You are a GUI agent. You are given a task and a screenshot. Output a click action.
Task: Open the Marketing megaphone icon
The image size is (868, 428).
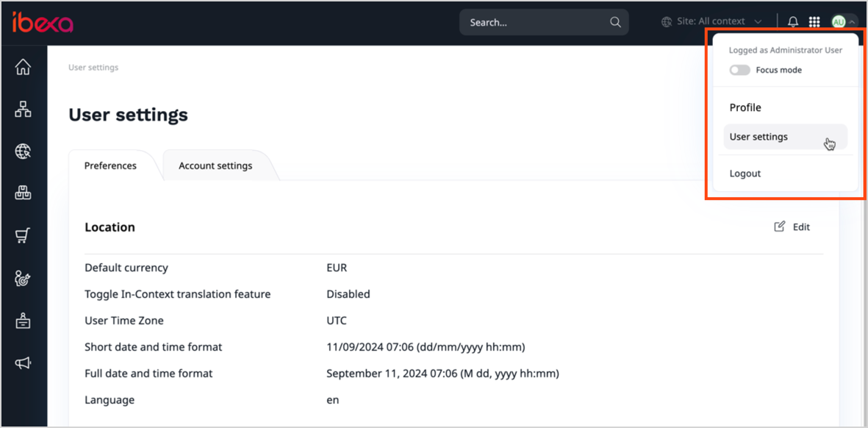tap(23, 363)
